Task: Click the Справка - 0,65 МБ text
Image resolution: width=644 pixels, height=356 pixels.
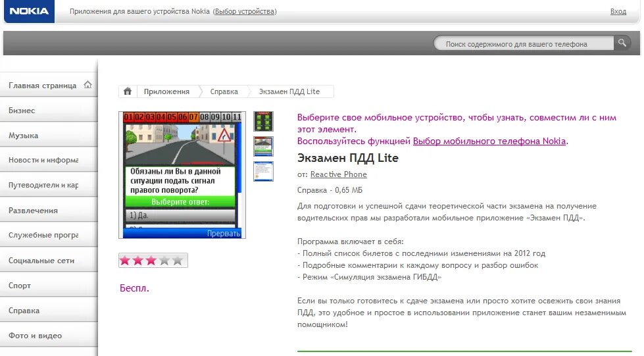Action: pyautogui.click(x=330, y=190)
